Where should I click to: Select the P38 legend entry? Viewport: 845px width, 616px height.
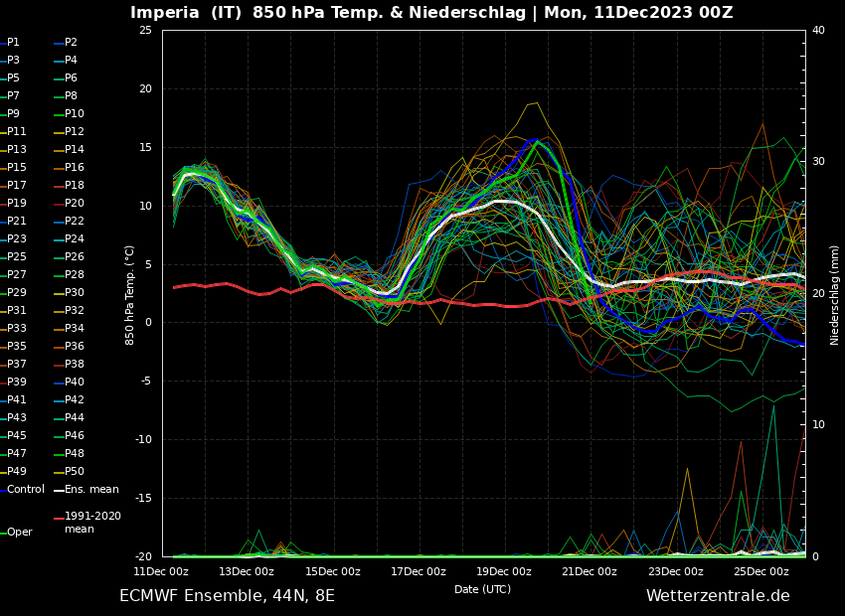pos(75,365)
